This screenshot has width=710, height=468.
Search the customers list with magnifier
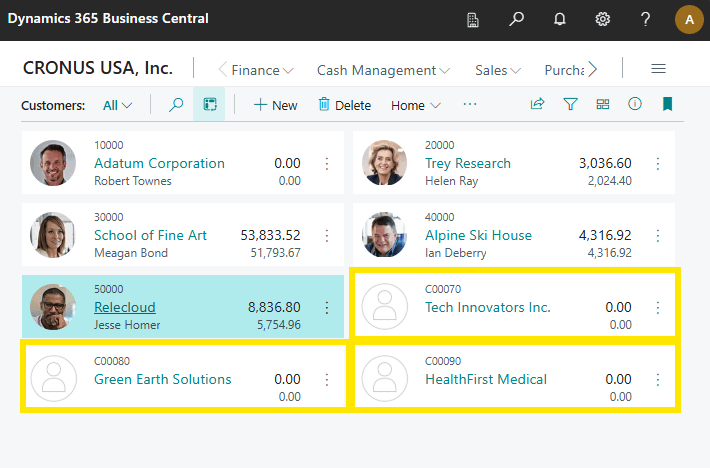tap(177, 105)
